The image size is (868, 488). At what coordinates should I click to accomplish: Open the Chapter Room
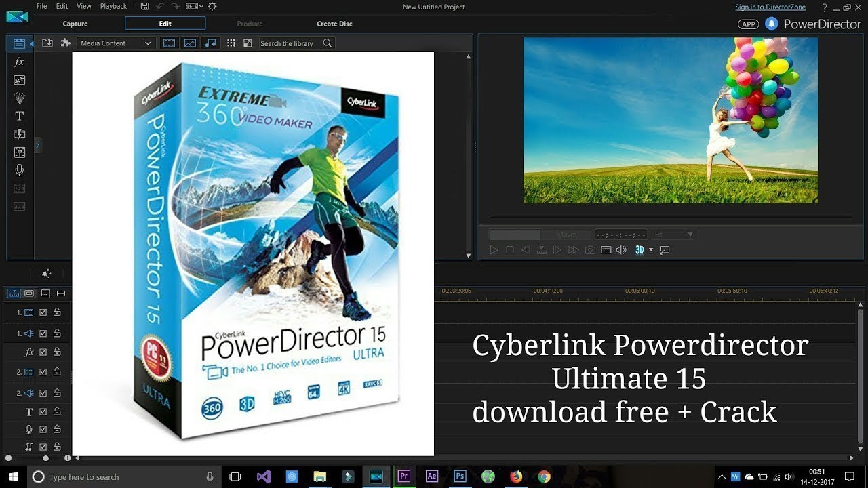(x=20, y=188)
